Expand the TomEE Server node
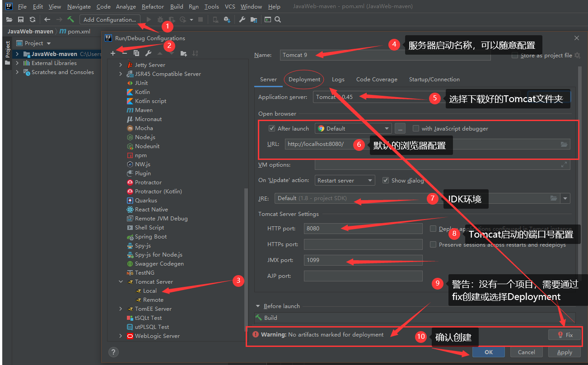 121,309
